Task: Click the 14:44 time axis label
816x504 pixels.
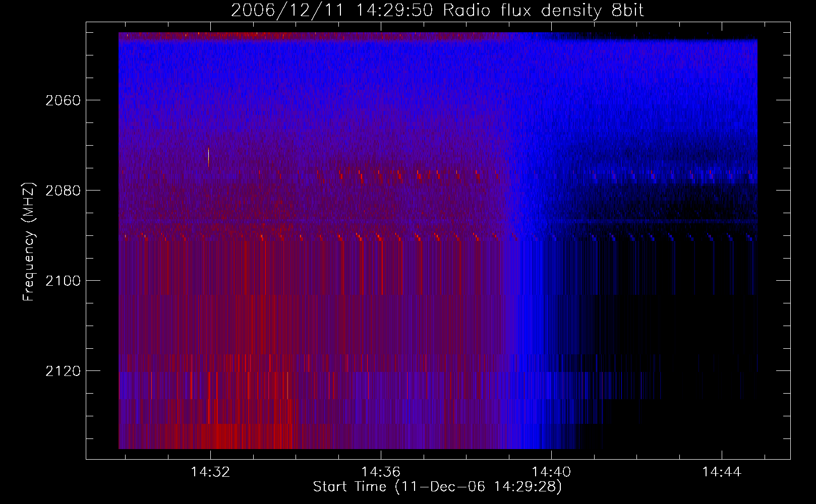Action: (x=722, y=472)
